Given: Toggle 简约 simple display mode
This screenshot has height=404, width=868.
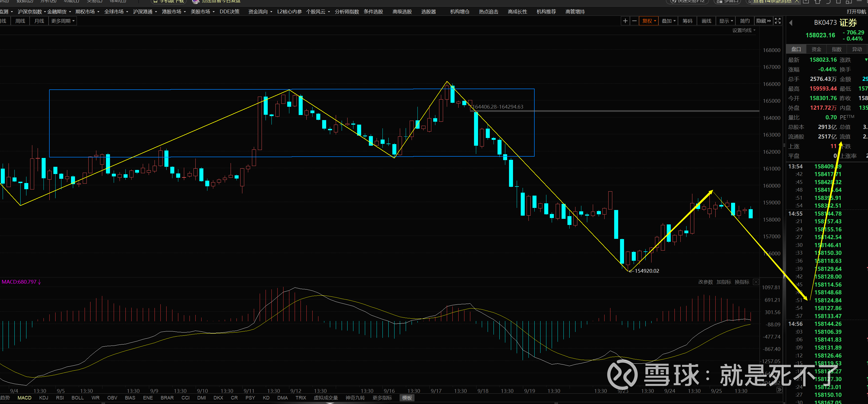Looking at the screenshot, I should [x=745, y=21].
